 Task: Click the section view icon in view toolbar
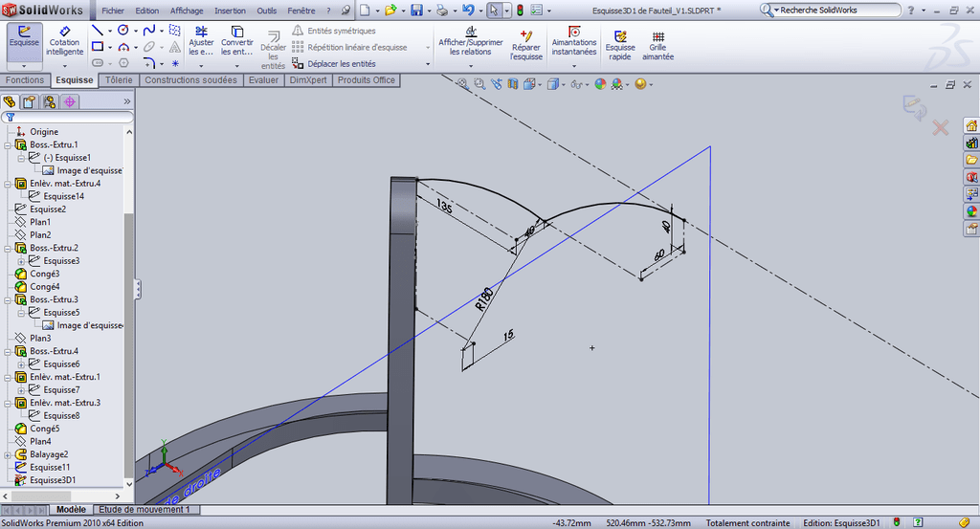click(513, 84)
